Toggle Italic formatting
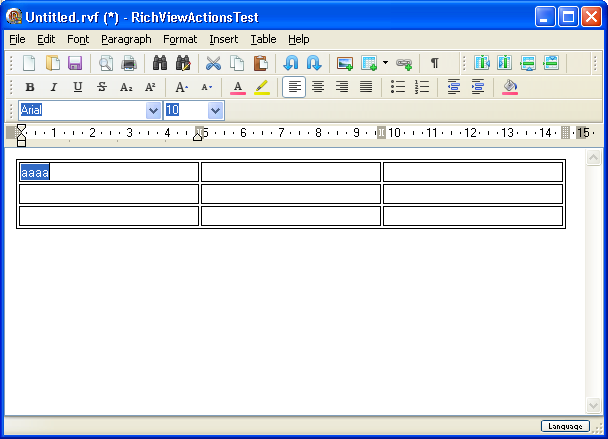The height and width of the screenshot is (439, 608). 53,87
